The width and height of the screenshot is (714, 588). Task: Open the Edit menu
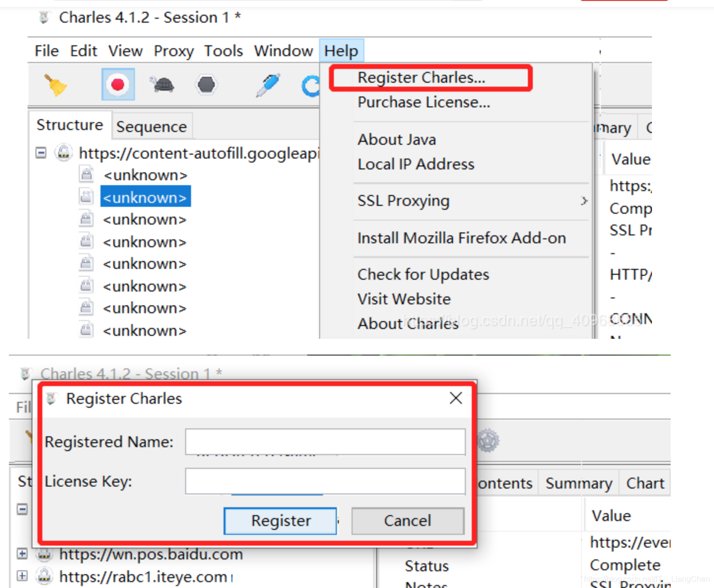point(84,51)
